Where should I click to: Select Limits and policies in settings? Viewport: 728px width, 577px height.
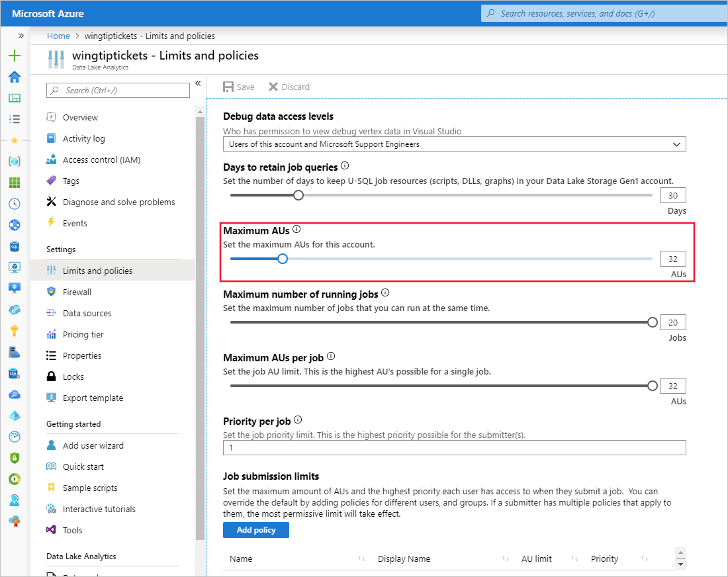113,271
